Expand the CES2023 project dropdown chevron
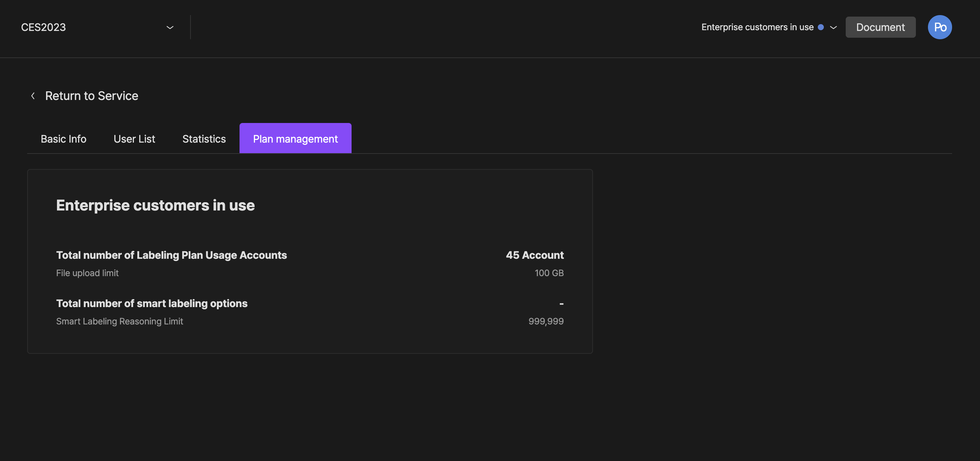980x461 pixels. [x=170, y=28]
